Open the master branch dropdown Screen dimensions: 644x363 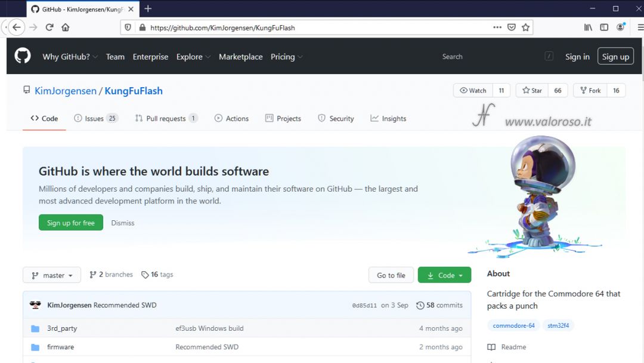coord(52,275)
